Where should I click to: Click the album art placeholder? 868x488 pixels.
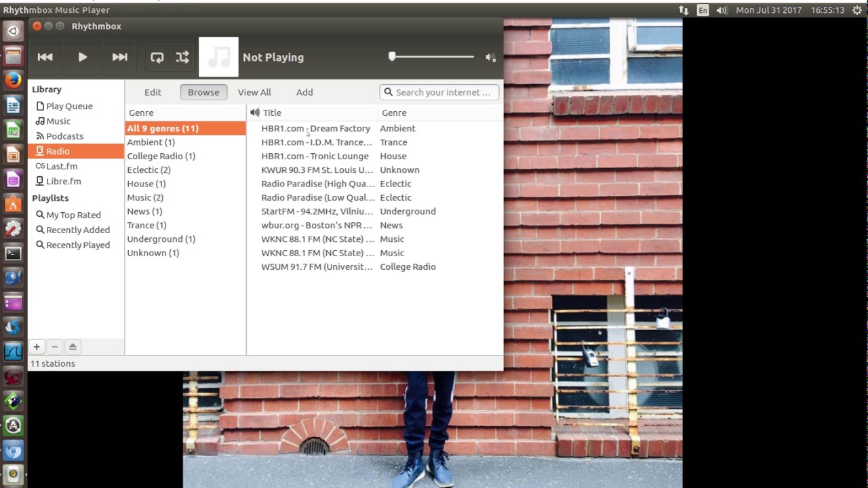tap(218, 57)
